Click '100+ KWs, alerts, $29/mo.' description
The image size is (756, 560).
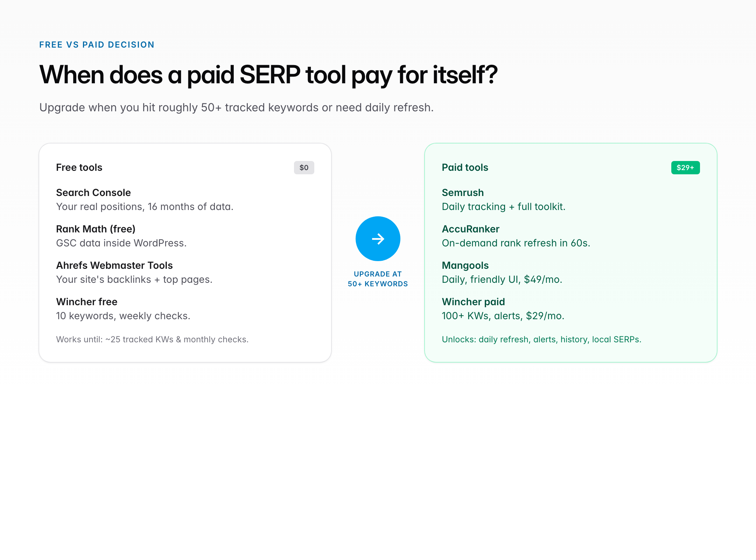point(503,316)
